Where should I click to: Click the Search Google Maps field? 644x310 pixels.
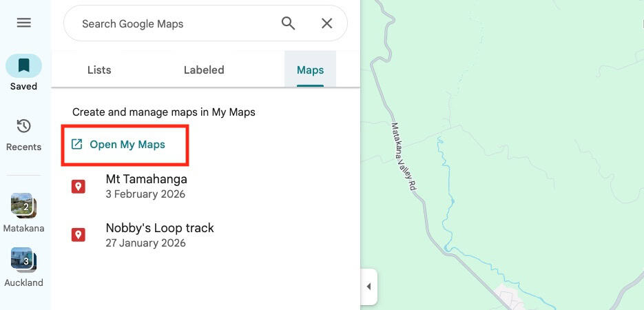[172, 23]
